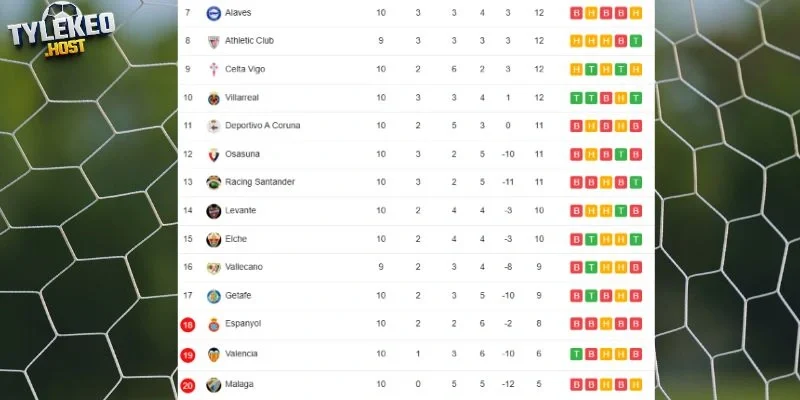Open the Deportivo A Coruna team link

262,126
